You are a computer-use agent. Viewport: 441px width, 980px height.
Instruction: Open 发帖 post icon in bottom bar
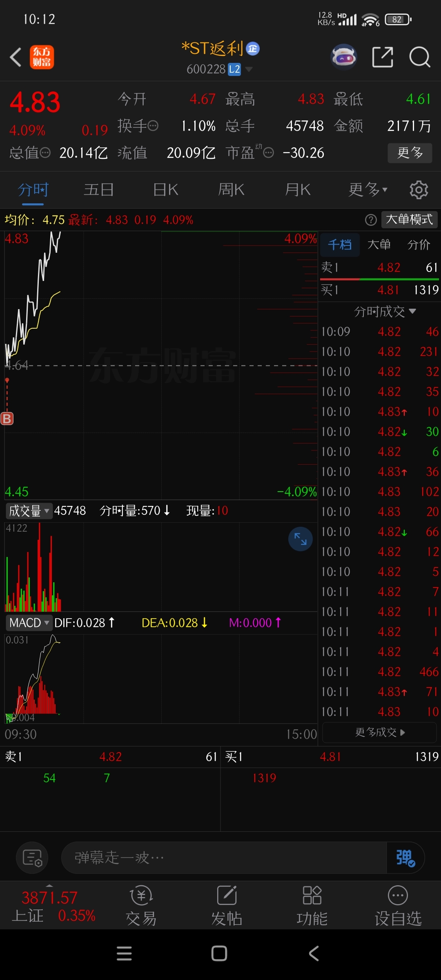click(x=227, y=906)
